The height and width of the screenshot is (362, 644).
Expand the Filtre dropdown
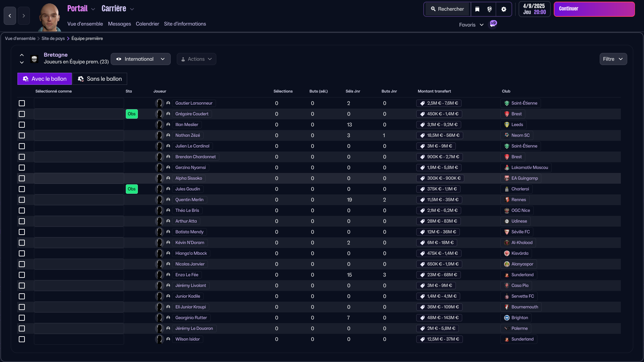[x=613, y=59]
